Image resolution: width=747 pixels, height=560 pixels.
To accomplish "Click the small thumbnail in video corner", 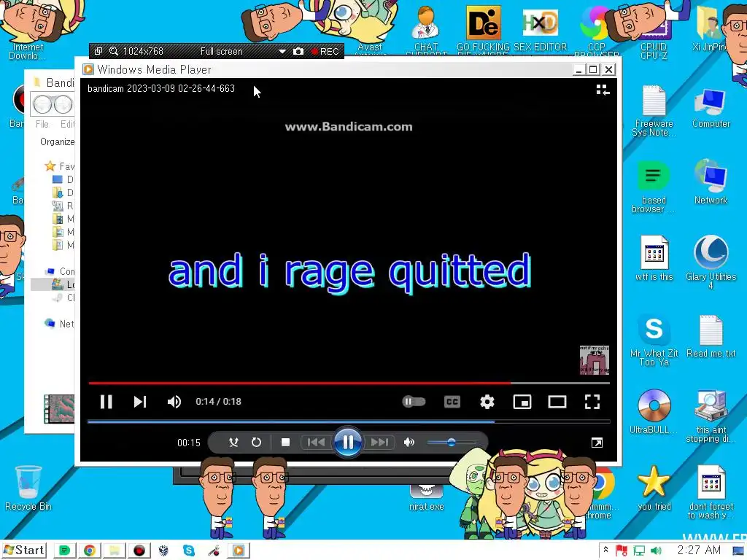I will [x=594, y=360].
